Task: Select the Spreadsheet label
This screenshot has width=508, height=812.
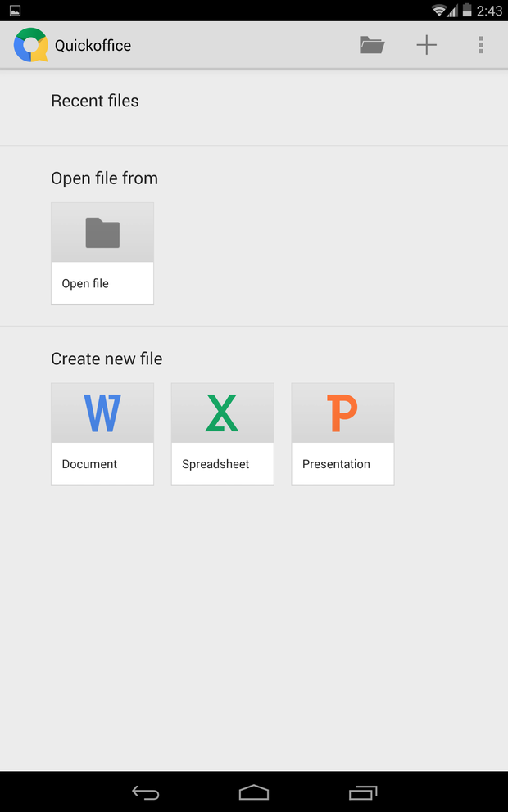Action: (x=215, y=464)
